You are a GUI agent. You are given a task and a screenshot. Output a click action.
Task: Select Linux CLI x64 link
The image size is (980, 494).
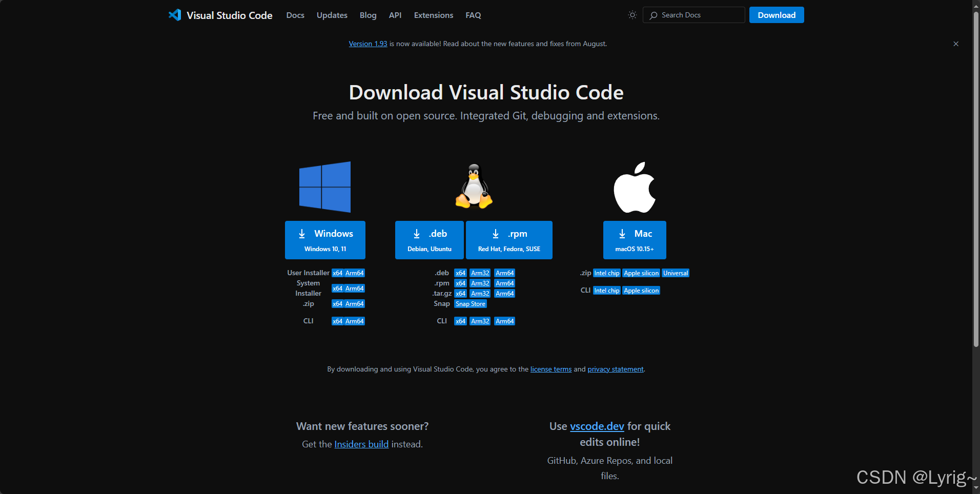pyautogui.click(x=460, y=321)
